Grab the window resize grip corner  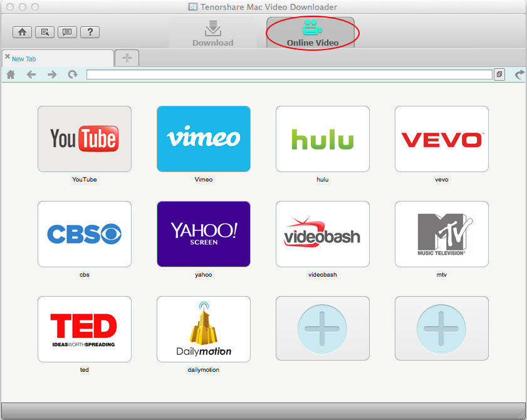point(522,414)
